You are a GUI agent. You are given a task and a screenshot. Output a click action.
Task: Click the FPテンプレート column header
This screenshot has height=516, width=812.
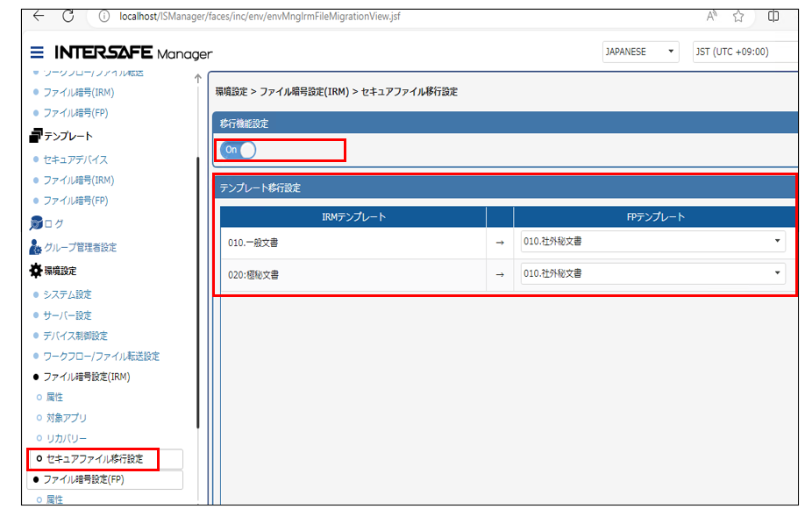(x=655, y=217)
